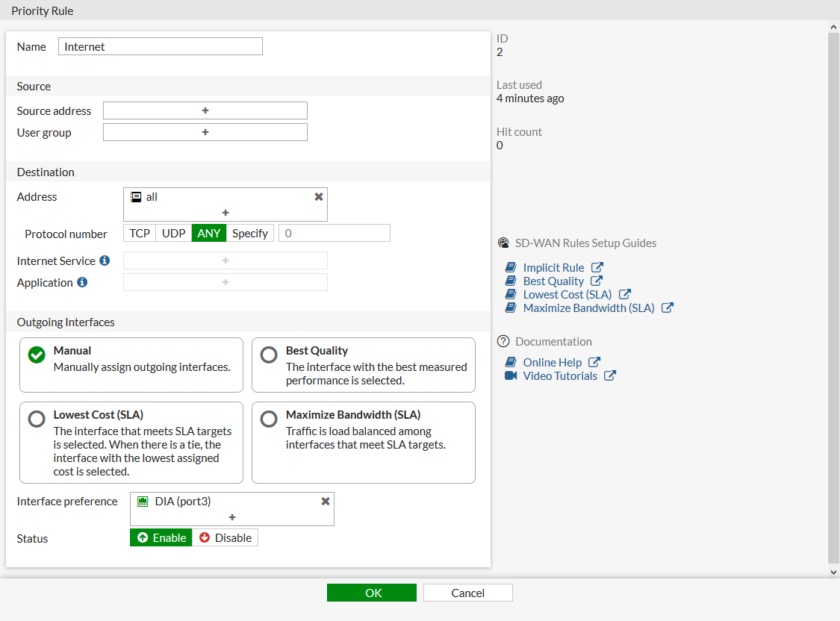This screenshot has height=621, width=840.
Task: Switch Protocol number to Specify
Action: click(x=250, y=233)
